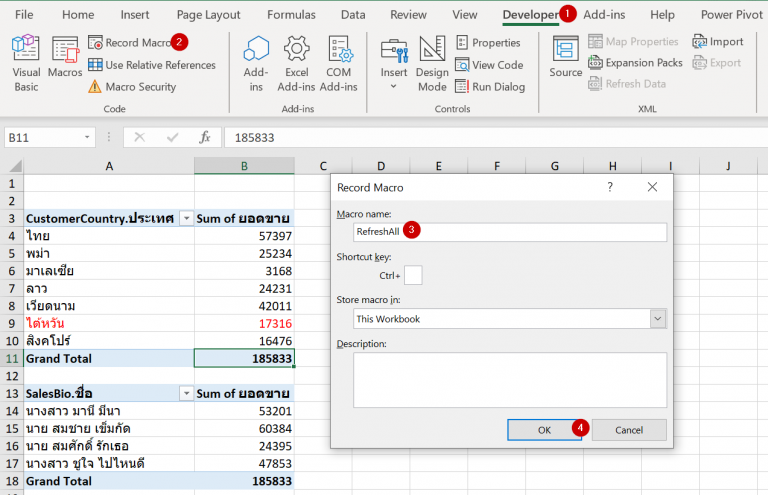Cancel the formula bar entry
The width and height of the screenshot is (768, 495).
pos(140,138)
